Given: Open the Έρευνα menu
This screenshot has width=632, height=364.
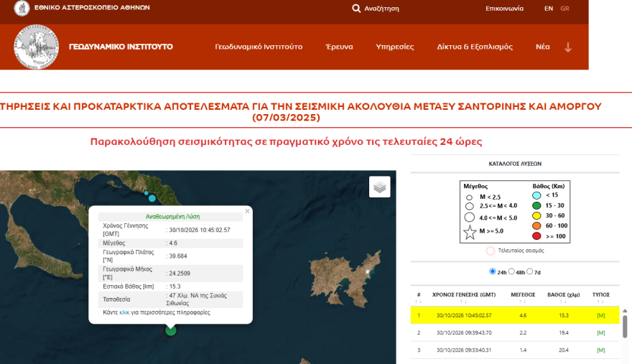Looking at the screenshot, I should tap(339, 47).
